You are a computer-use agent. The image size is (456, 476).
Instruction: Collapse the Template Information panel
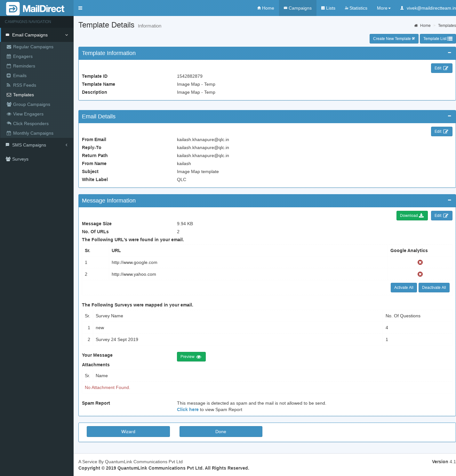pos(449,53)
